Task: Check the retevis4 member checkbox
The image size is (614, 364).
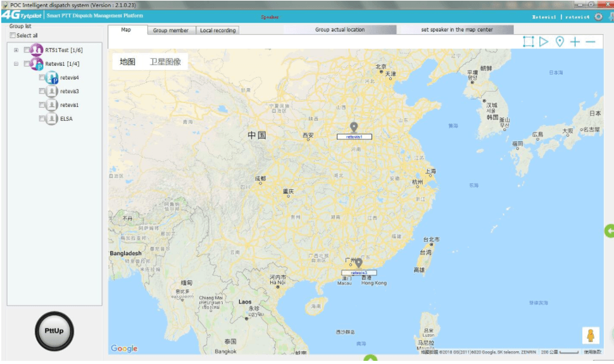Action: click(x=42, y=78)
